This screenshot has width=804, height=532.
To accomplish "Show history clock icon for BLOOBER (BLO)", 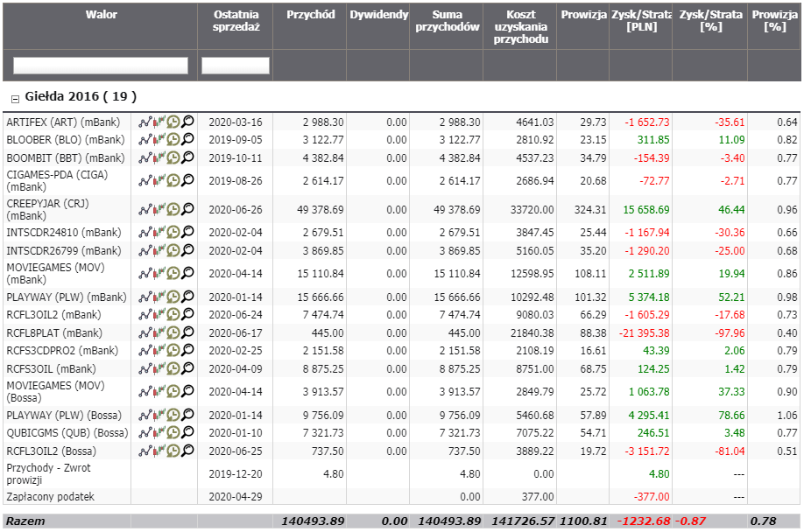I will [173, 139].
